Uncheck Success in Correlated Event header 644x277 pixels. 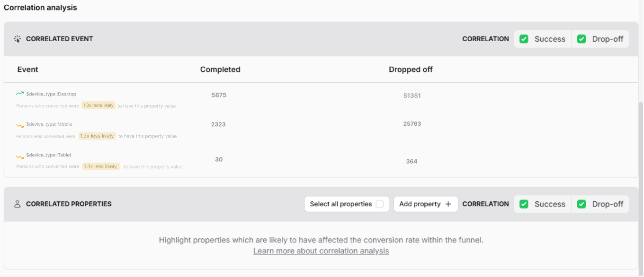pyautogui.click(x=524, y=39)
